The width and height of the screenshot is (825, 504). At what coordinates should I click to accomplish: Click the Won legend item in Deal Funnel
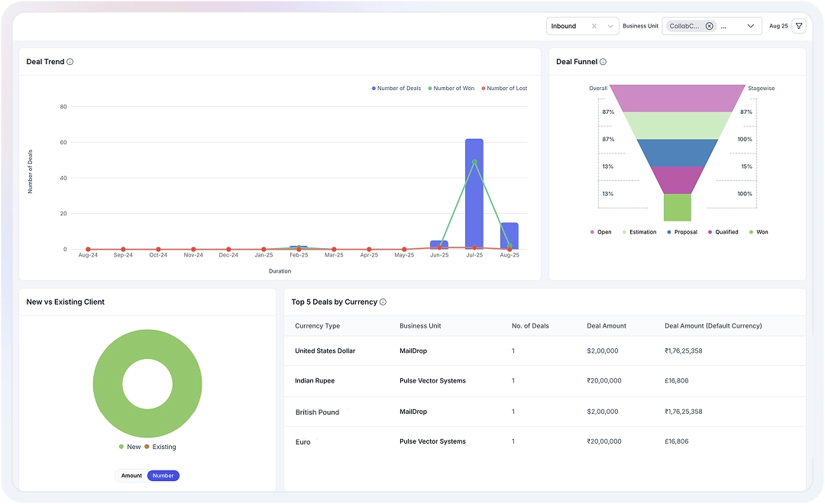[758, 231]
